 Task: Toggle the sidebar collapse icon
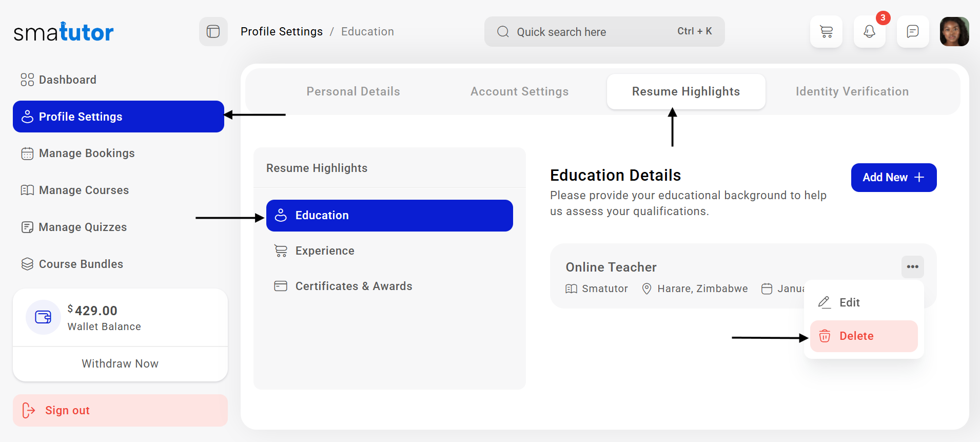[213, 32]
